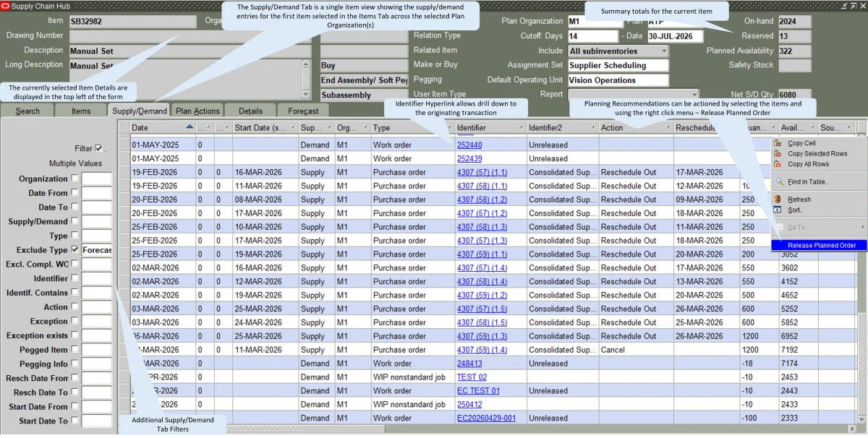Enable the Start Date To checkbox
Image resolution: width=868 pixels, height=438 pixels.
tap(75, 421)
